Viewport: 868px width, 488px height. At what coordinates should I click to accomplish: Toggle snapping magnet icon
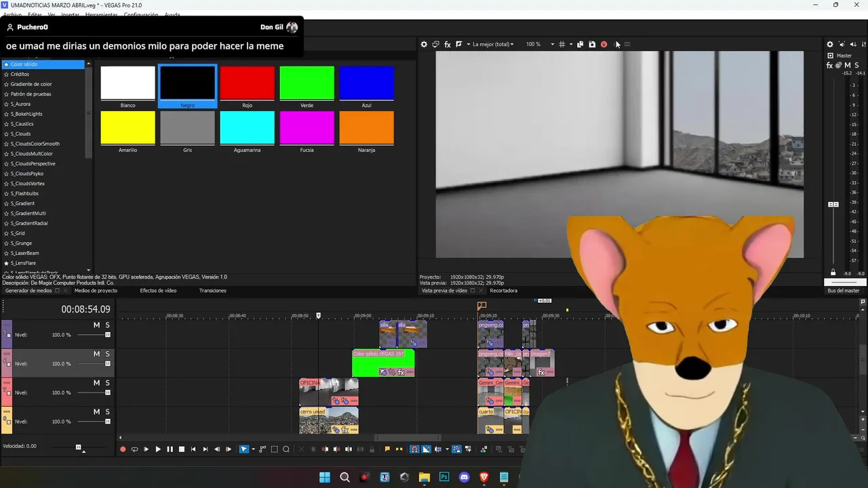coord(414,449)
